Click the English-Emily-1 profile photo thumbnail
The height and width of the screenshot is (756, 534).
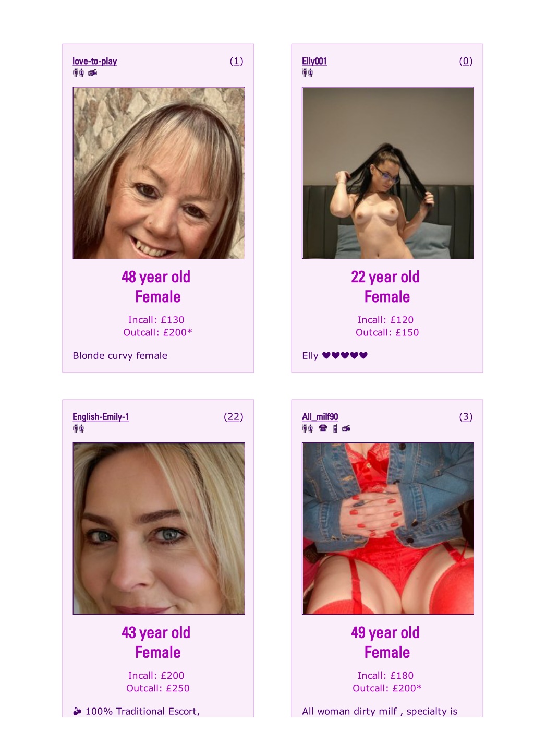point(159,529)
